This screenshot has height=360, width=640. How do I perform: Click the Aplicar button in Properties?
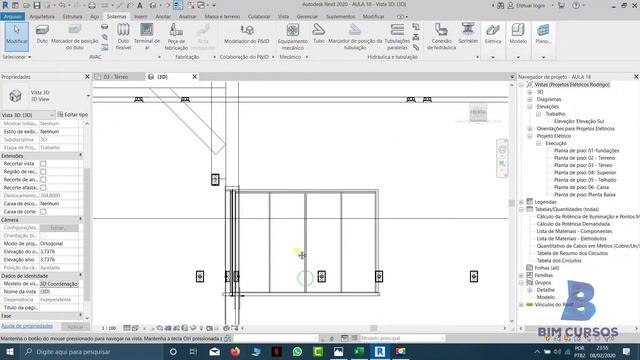(x=75, y=327)
